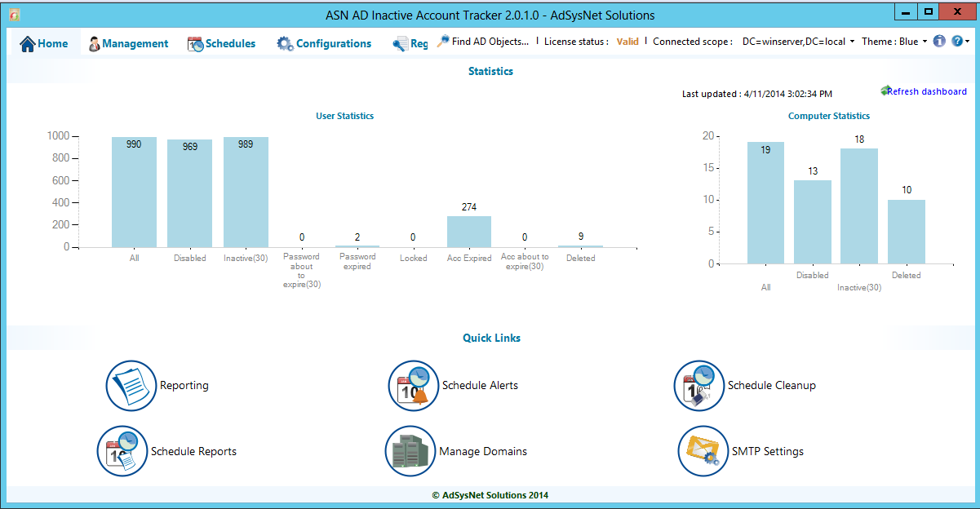Click the Refresh dashboard link
This screenshot has width=980, height=509.
[927, 91]
